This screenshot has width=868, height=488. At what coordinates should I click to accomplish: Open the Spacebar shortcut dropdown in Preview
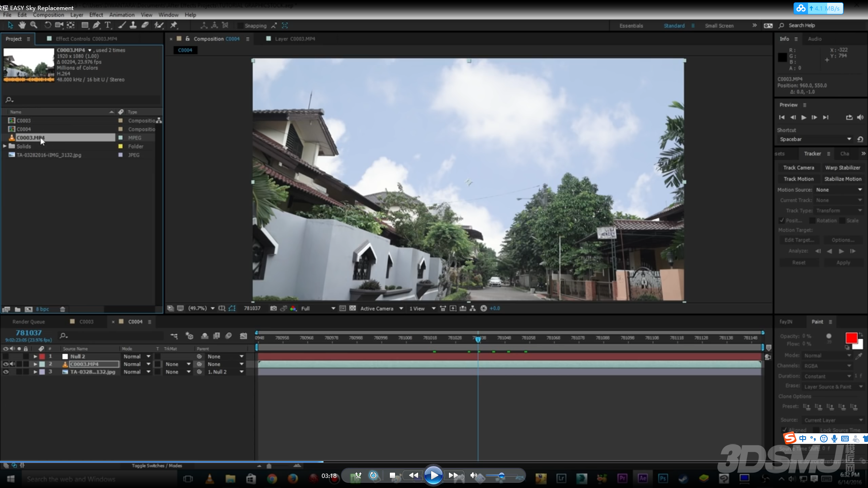click(x=815, y=139)
